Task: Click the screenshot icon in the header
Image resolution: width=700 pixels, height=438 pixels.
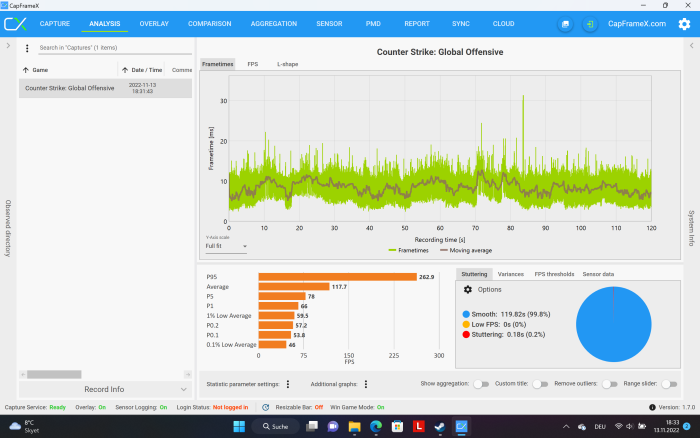Action: [566, 24]
